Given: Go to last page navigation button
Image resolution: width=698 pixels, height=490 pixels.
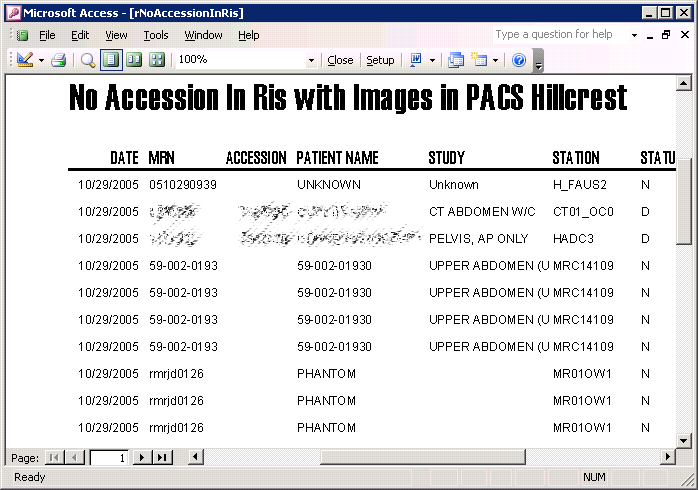Looking at the screenshot, I should 162,457.
